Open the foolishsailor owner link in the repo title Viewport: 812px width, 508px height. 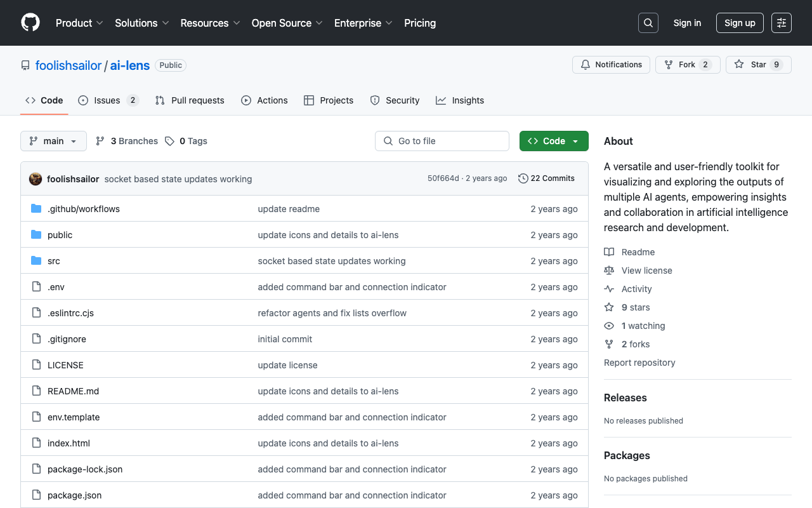tap(69, 65)
